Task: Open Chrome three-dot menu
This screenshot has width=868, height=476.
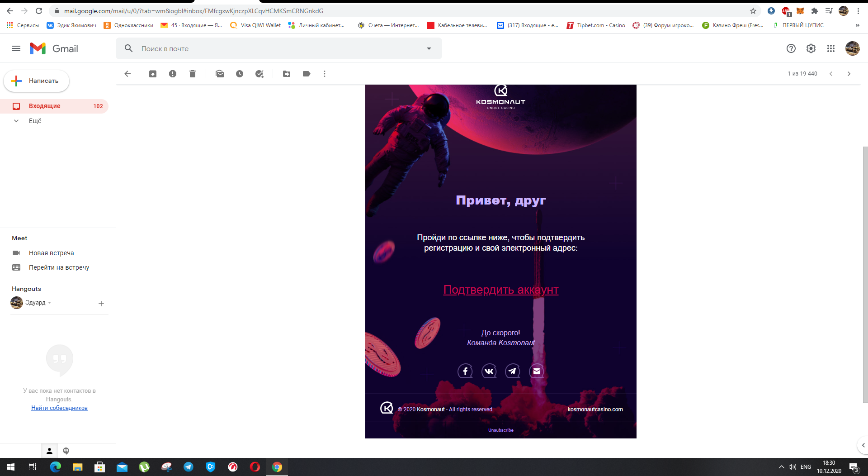Action: point(858,11)
